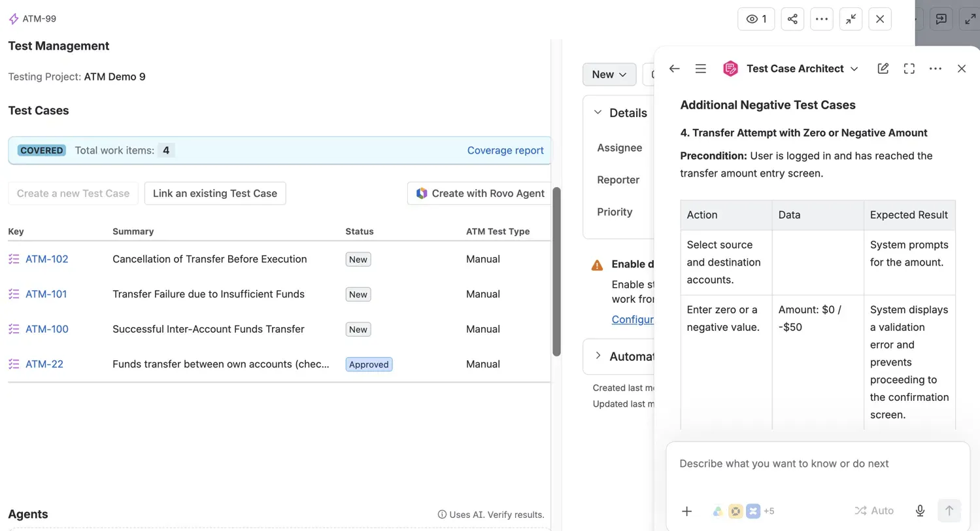This screenshot has height=531, width=980.
Task: Open the New status dropdown
Action: 609,75
